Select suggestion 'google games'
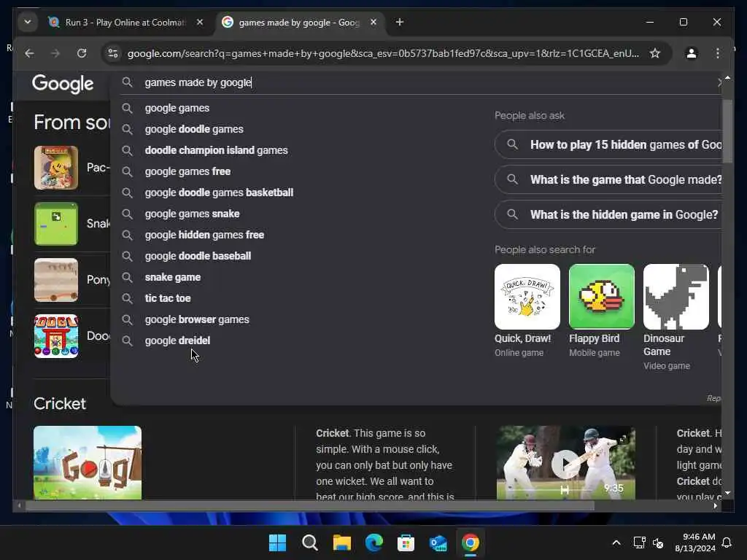Screen dimensions: 747x560 177,108
